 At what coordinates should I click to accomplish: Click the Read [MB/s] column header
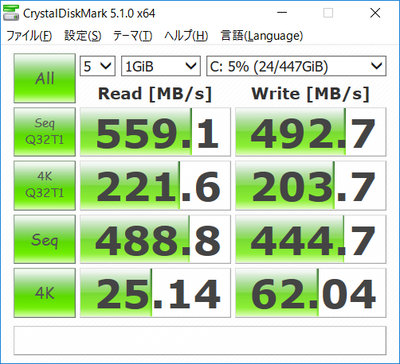155,94
